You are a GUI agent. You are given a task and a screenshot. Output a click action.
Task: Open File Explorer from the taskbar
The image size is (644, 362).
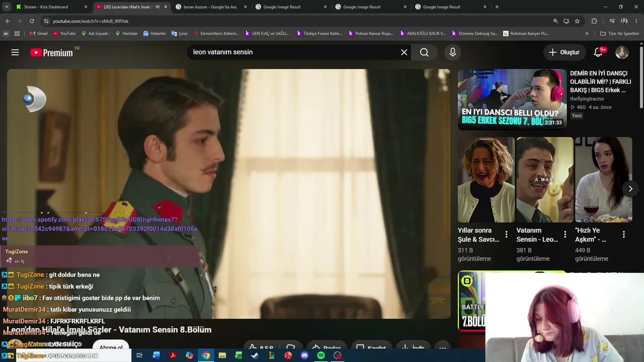(222, 355)
